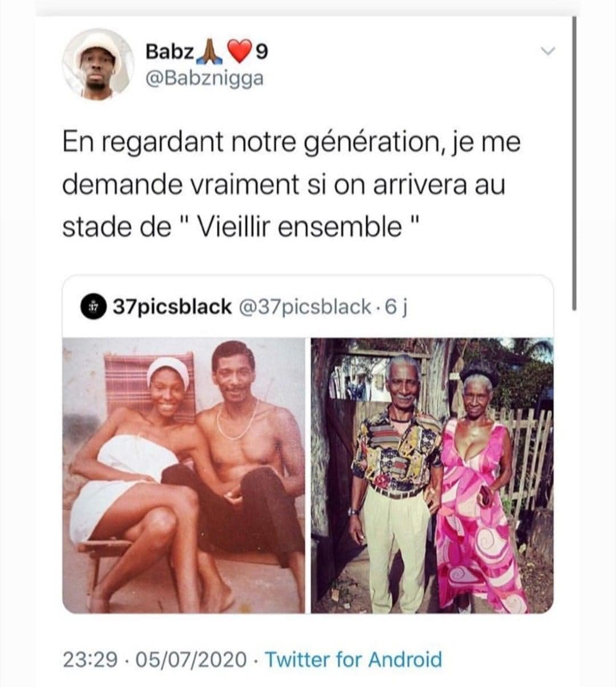Expand the tweet options chevron
616x687 pixels.
tap(548, 51)
